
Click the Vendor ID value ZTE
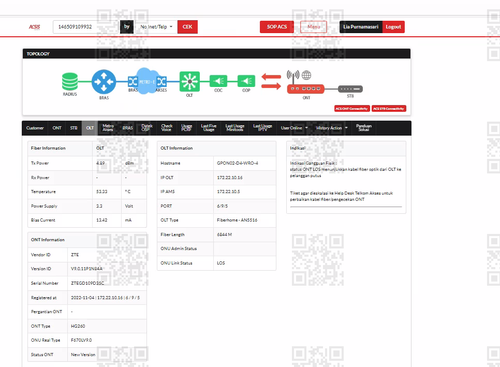(75, 255)
